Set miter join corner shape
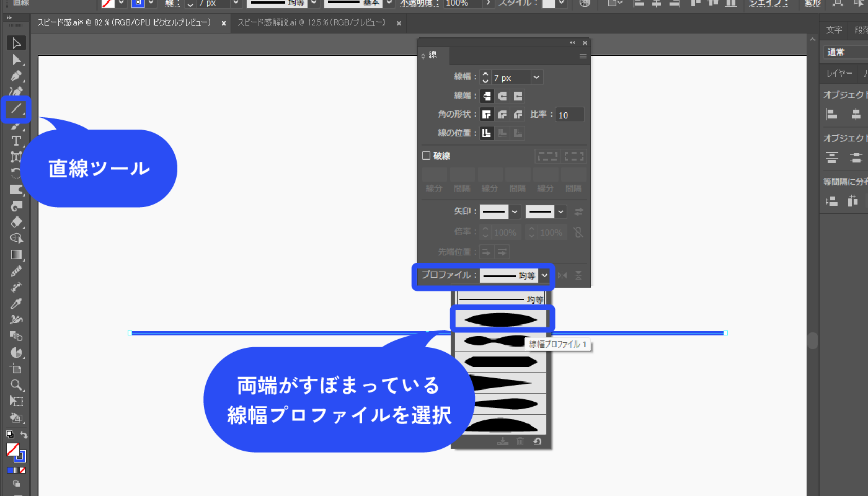868x496 pixels. point(487,115)
